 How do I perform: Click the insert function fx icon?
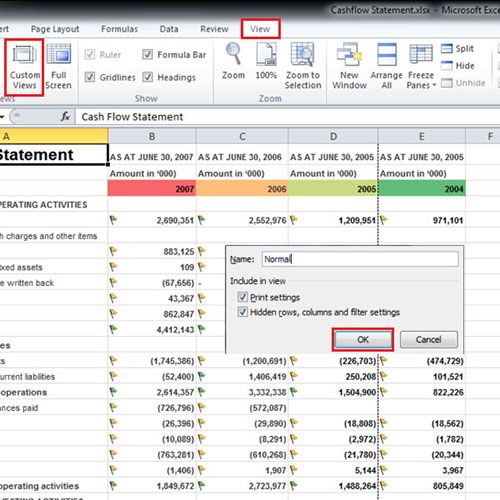tap(65, 117)
